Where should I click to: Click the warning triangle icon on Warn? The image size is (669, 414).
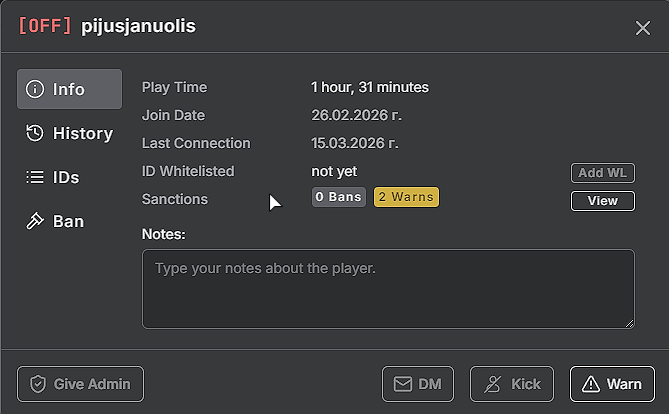pyautogui.click(x=591, y=384)
